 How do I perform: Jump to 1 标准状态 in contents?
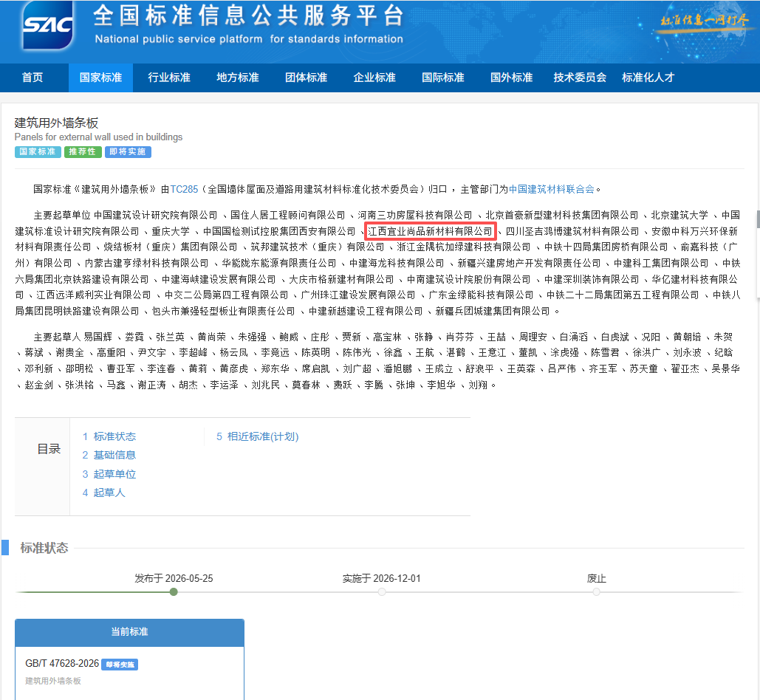[x=109, y=436]
